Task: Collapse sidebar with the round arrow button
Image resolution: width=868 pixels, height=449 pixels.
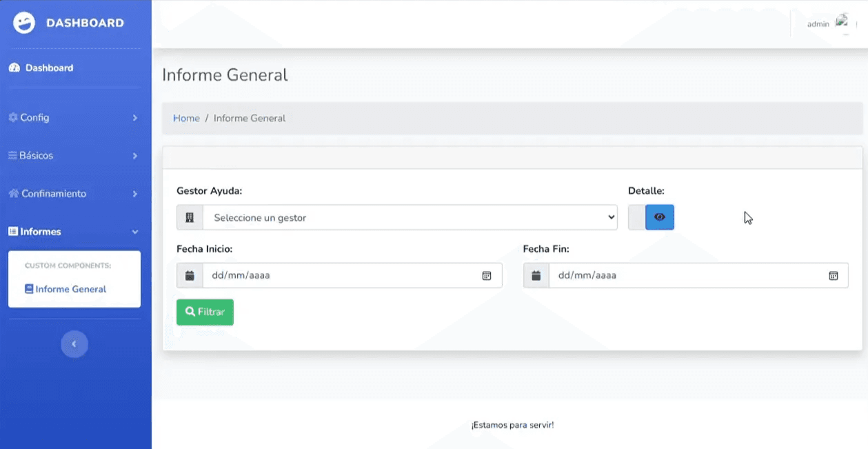Action: pos(74,344)
